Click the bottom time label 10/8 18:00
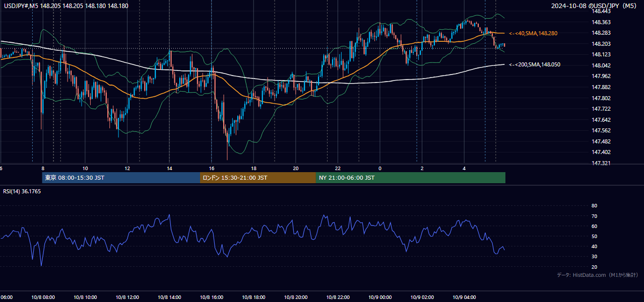 (x=253, y=297)
